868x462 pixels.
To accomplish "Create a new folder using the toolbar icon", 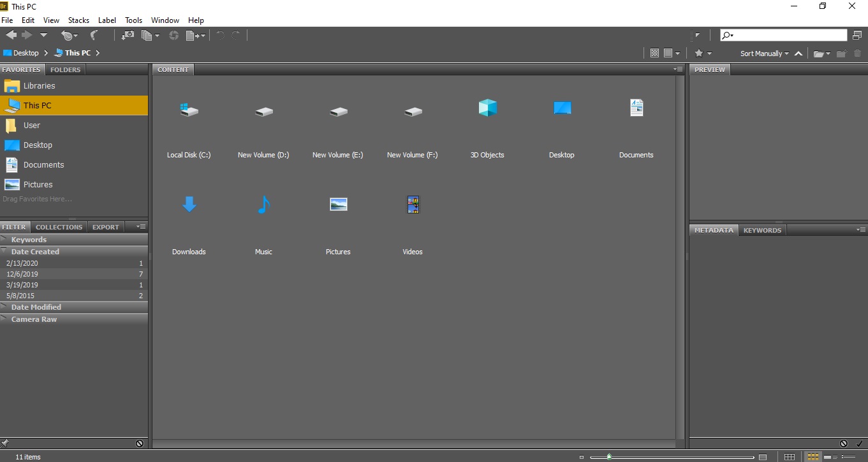I will pyautogui.click(x=842, y=54).
